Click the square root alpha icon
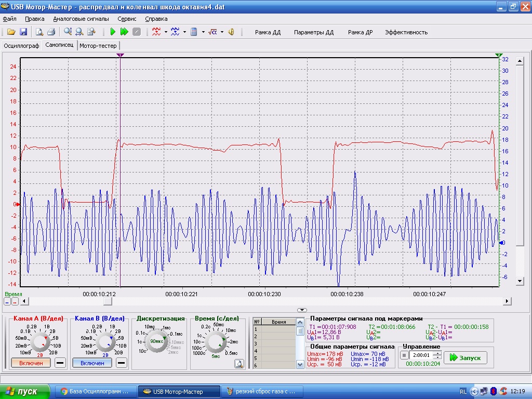The height and width of the screenshot is (399, 532). (212, 32)
